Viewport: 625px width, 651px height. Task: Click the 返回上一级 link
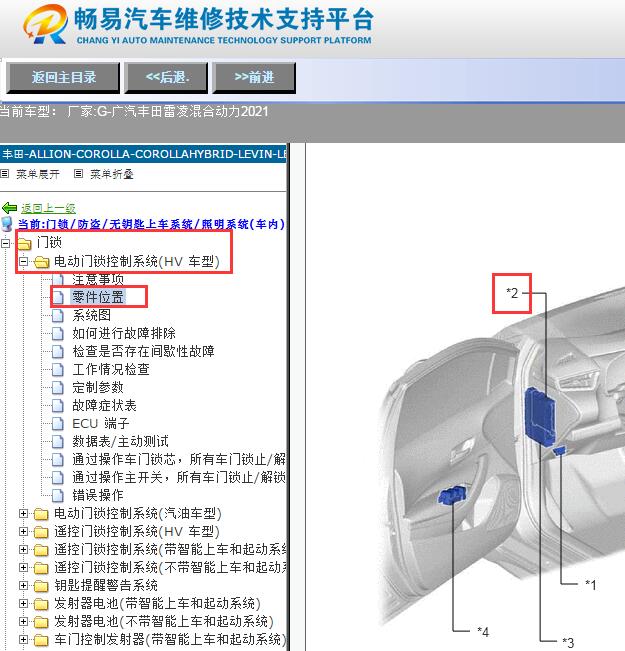[48, 208]
